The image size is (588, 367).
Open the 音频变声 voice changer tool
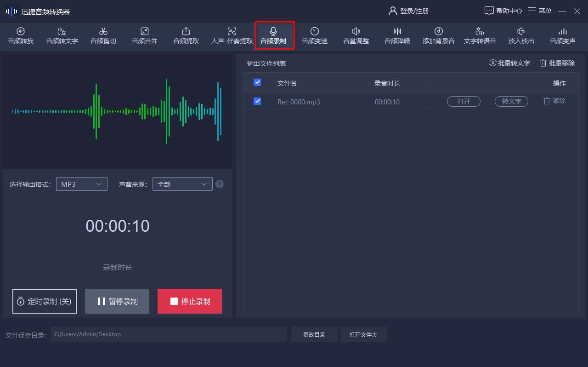tap(562, 36)
